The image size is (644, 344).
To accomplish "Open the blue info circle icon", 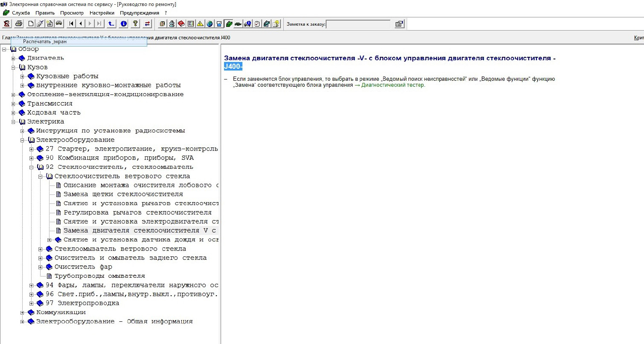I will pyautogui.click(x=123, y=24).
